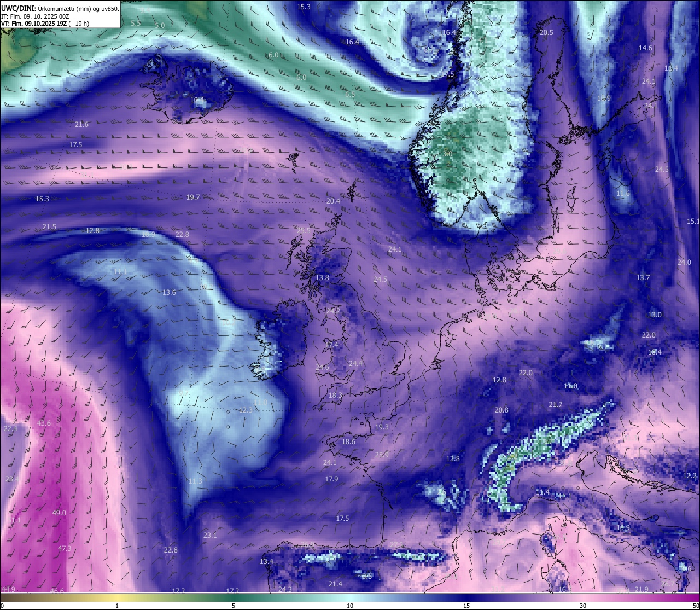Click the value label 22.4

pyautogui.click(x=10, y=428)
